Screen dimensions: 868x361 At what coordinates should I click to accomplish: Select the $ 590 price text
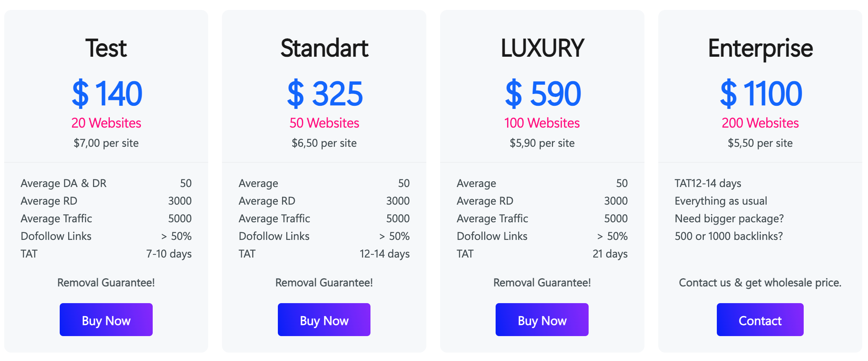coord(543,94)
